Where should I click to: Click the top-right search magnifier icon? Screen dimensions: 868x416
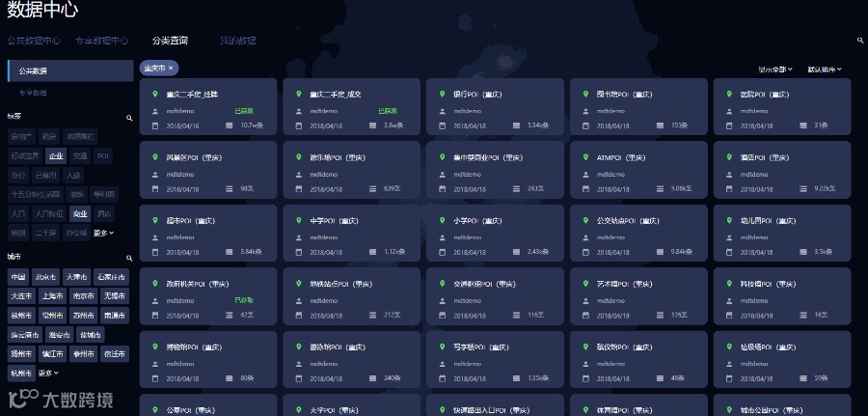coord(860,41)
